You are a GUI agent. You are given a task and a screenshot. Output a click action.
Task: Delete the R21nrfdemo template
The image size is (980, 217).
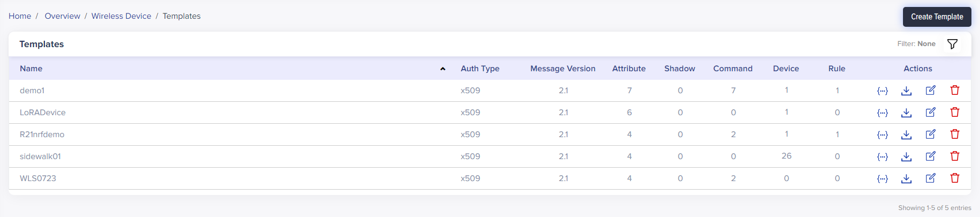955,134
